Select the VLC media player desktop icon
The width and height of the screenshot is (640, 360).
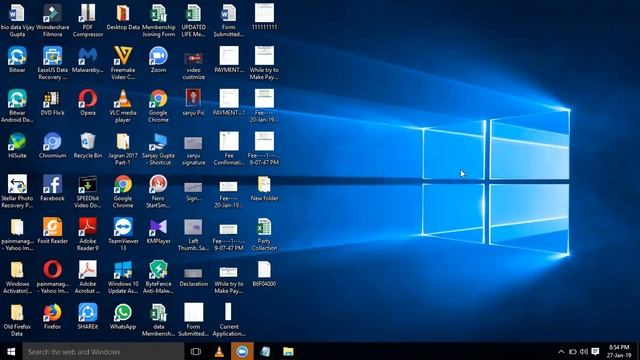pyautogui.click(x=123, y=106)
